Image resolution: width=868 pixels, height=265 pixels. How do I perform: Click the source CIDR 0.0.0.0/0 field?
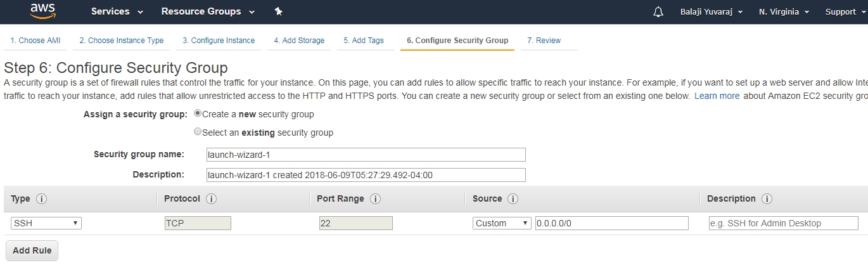click(611, 223)
